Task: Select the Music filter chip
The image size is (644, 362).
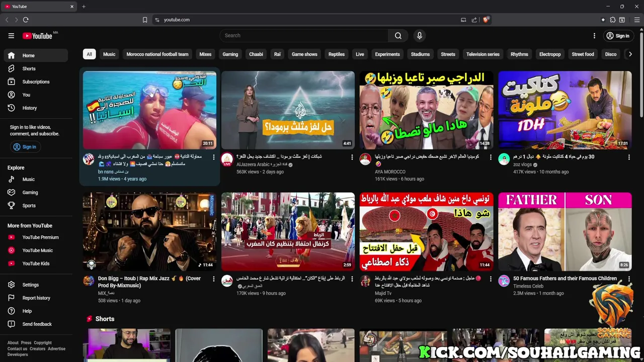Action: (109, 54)
